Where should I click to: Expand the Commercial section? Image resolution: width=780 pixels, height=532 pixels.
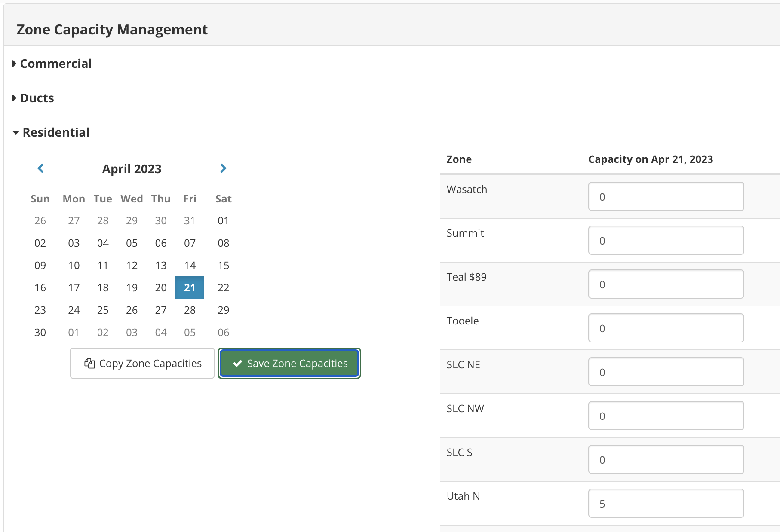point(52,64)
